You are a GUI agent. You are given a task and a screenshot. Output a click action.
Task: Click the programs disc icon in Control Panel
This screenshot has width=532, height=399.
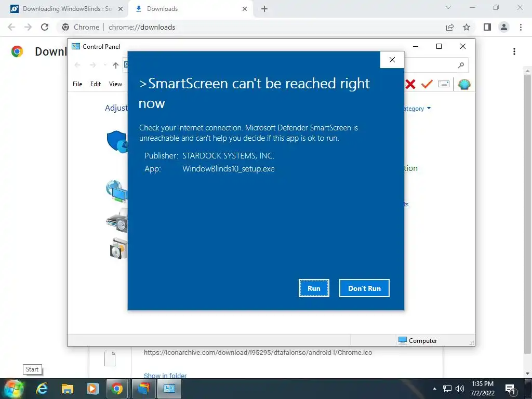(118, 249)
